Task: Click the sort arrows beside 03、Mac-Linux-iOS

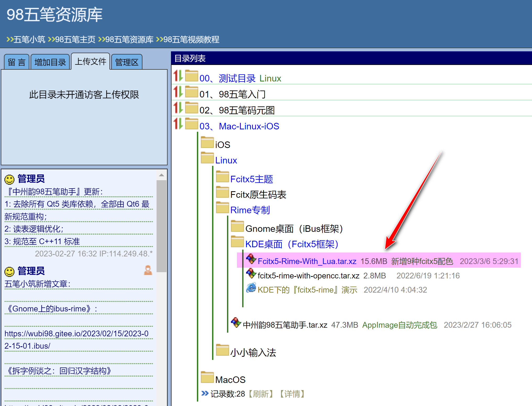Action: coord(178,124)
